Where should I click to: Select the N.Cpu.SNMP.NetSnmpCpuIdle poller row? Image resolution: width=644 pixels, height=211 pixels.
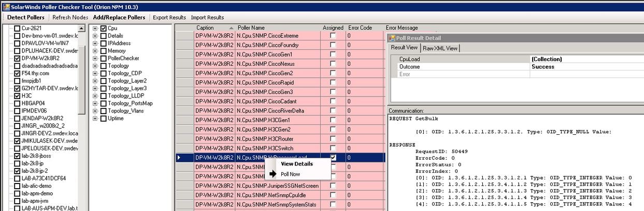coord(280,194)
